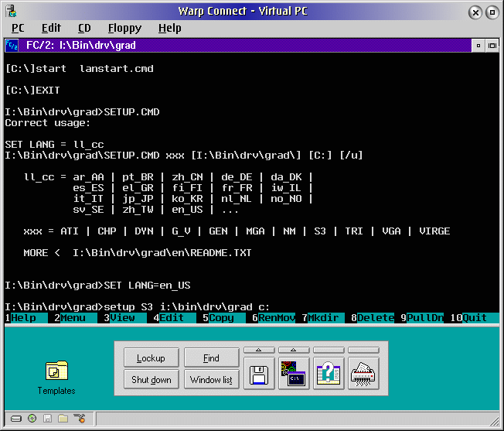504x431 pixels.
Task: Click the Shut down button
Action: (151, 379)
